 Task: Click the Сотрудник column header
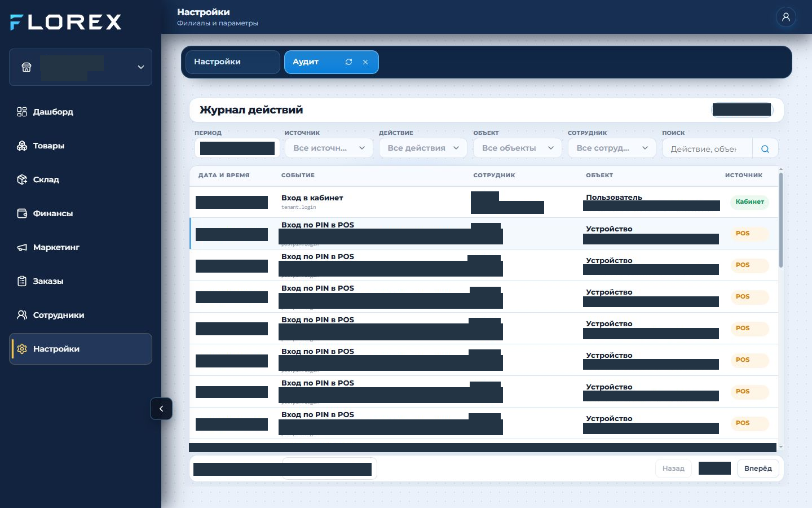[x=494, y=176]
